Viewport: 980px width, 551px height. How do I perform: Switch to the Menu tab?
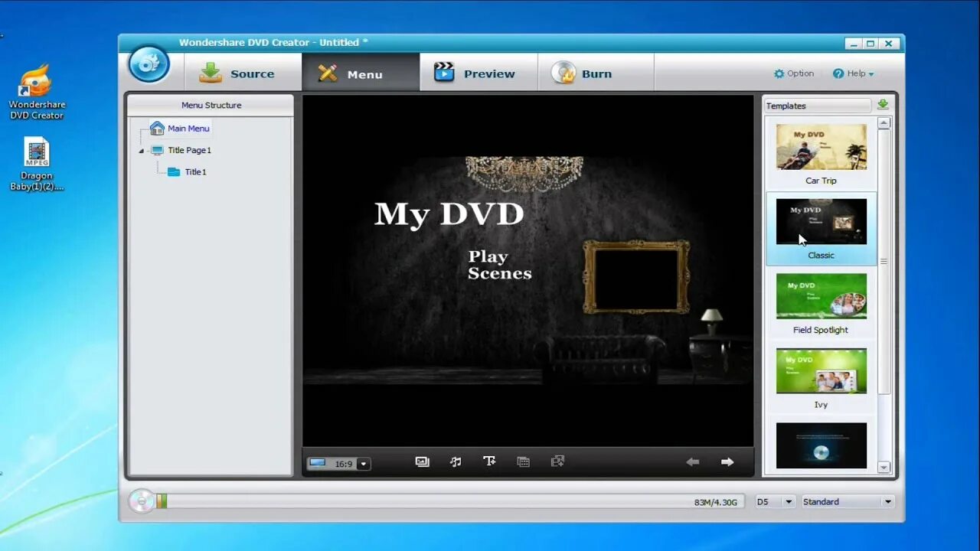[361, 73]
